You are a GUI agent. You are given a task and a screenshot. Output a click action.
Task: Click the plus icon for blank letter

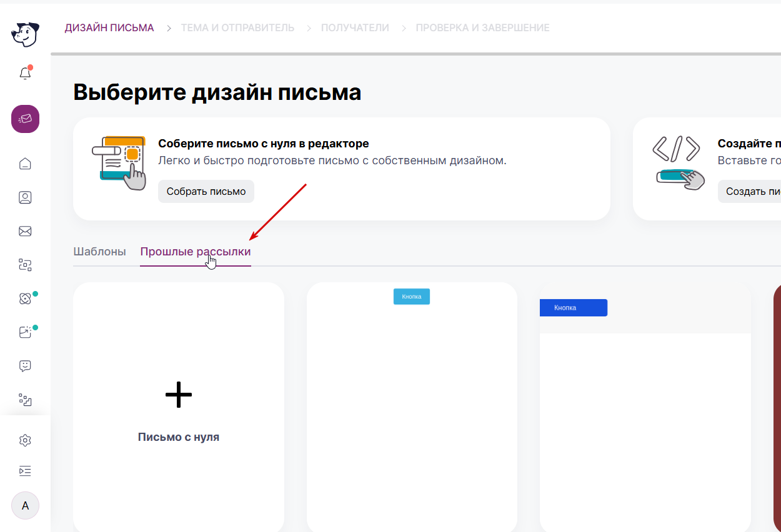[179, 395]
